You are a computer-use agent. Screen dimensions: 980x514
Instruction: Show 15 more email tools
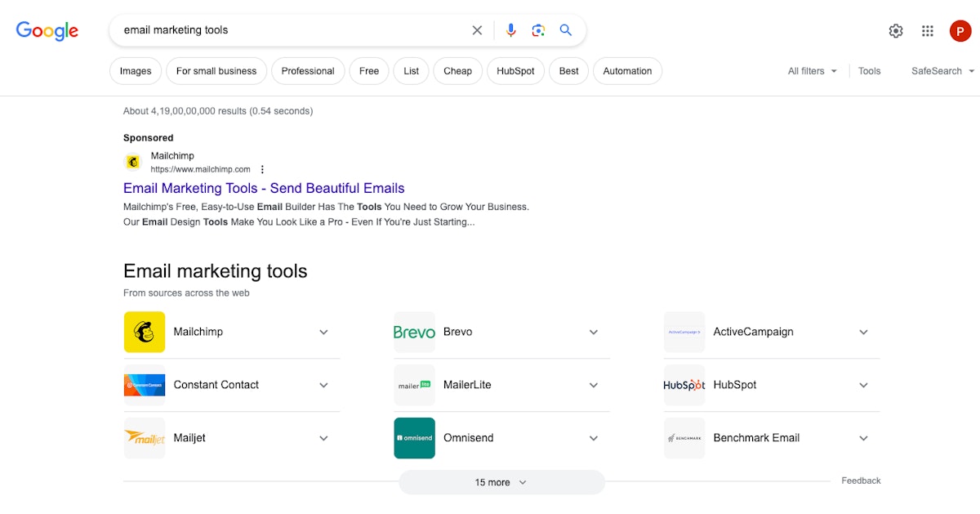[501, 482]
